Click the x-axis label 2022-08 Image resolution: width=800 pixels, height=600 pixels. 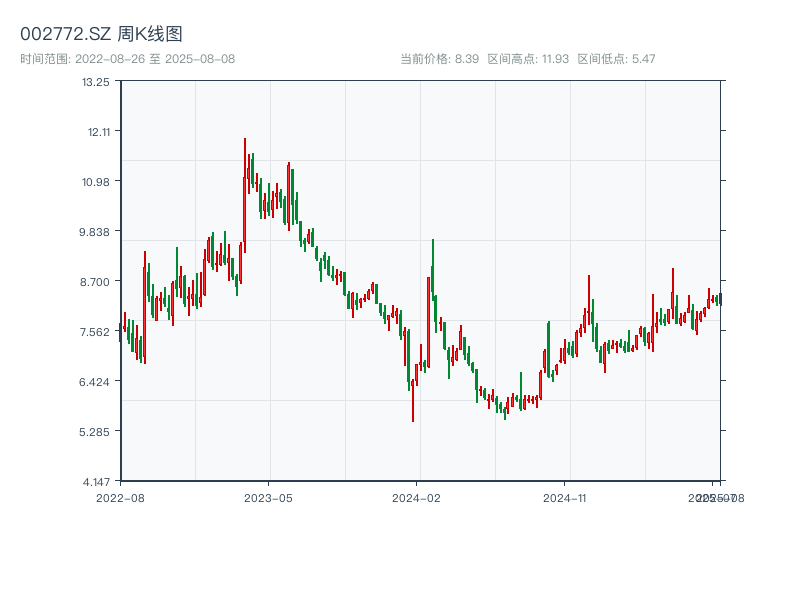pyautogui.click(x=120, y=498)
